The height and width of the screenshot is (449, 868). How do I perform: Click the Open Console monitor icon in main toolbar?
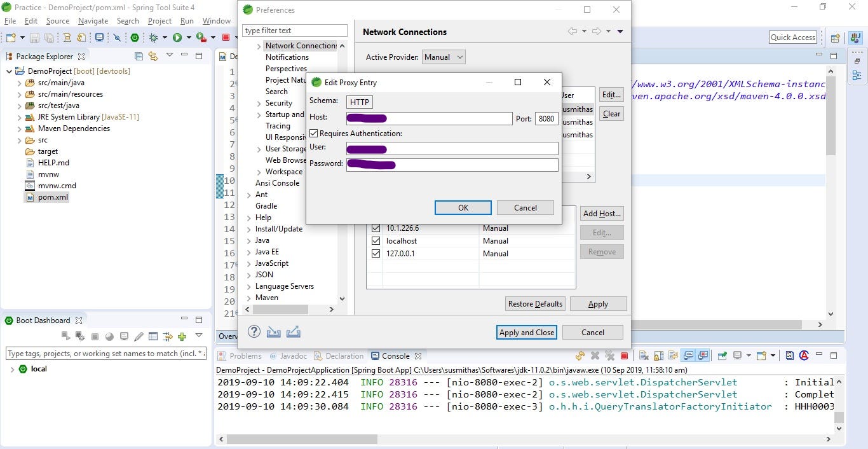[x=99, y=38]
